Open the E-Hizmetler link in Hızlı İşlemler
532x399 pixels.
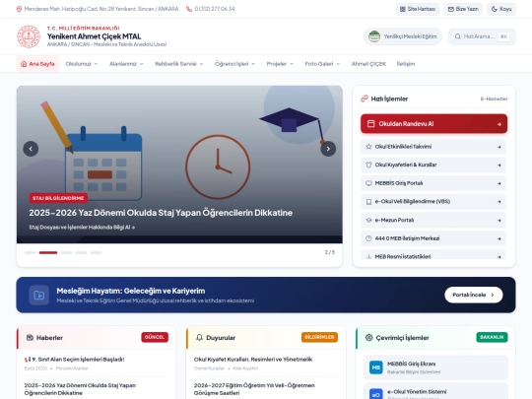(x=494, y=100)
